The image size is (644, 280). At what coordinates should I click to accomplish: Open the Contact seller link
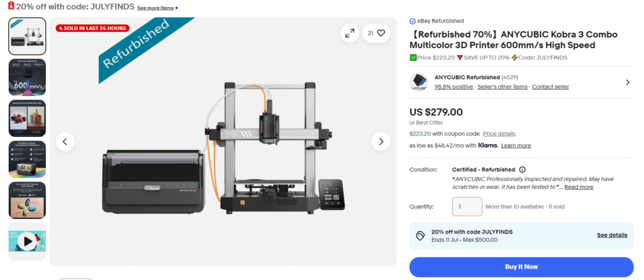[x=550, y=87]
